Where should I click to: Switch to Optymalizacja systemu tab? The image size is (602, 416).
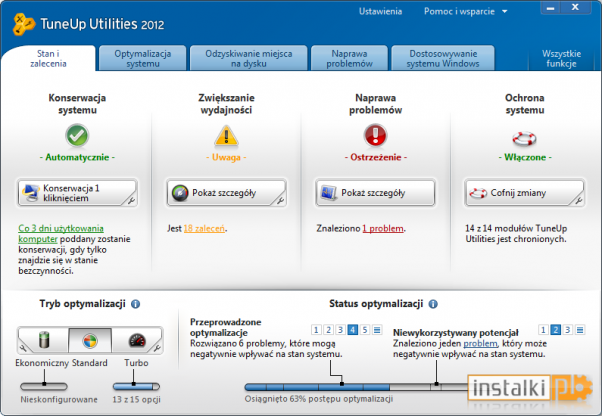click(143, 58)
